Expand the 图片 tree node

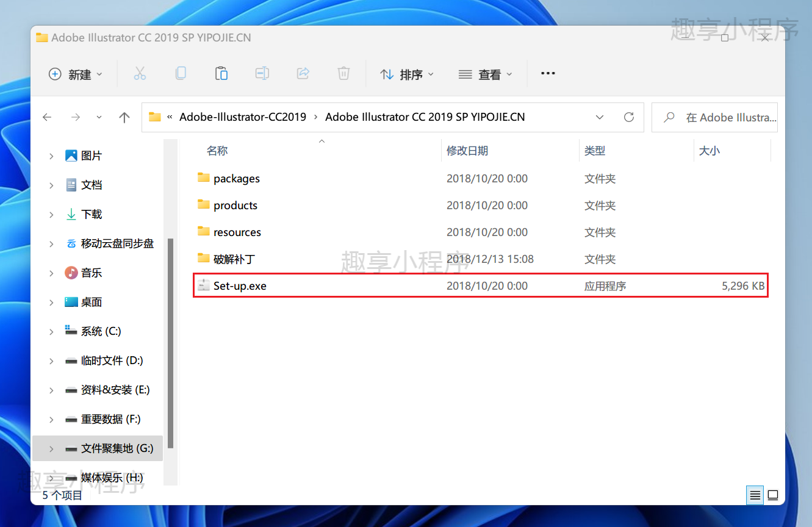[x=51, y=156]
